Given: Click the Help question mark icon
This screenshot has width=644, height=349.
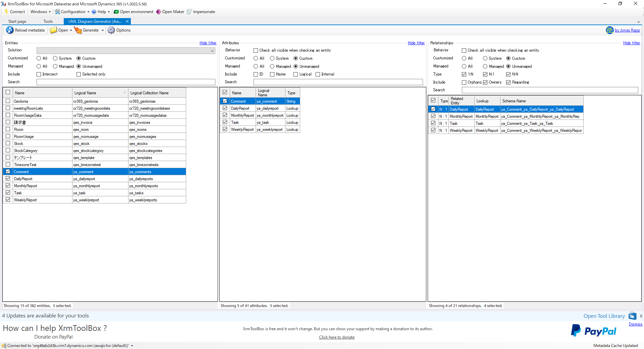Looking at the screenshot, I should point(94,12).
